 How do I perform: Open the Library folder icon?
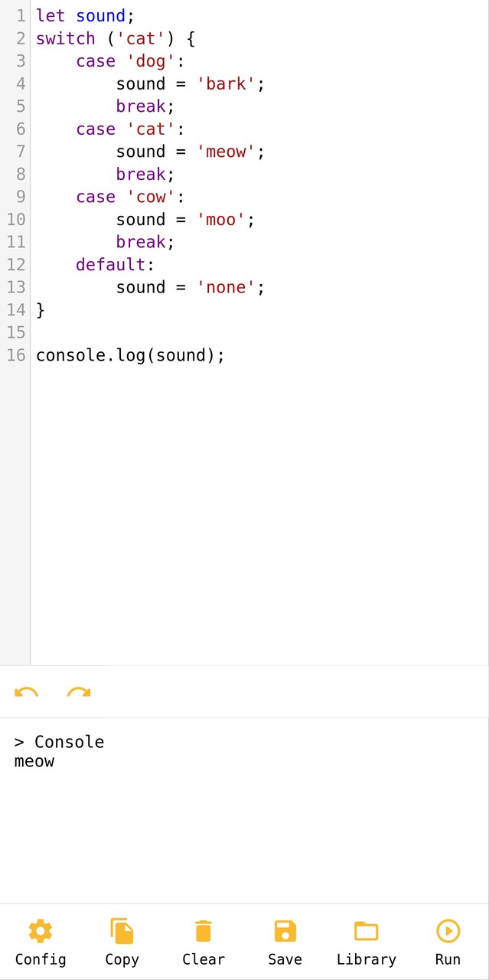(366, 931)
